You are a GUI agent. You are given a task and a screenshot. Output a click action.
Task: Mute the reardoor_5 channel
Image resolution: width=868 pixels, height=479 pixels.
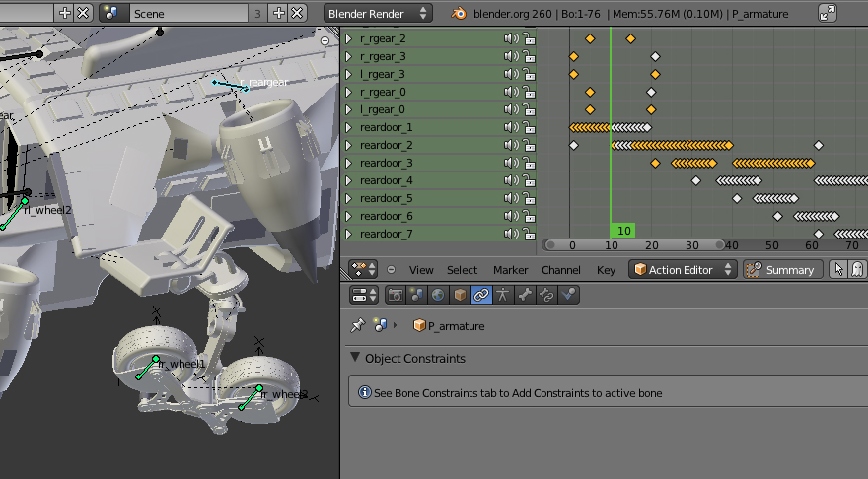510,198
